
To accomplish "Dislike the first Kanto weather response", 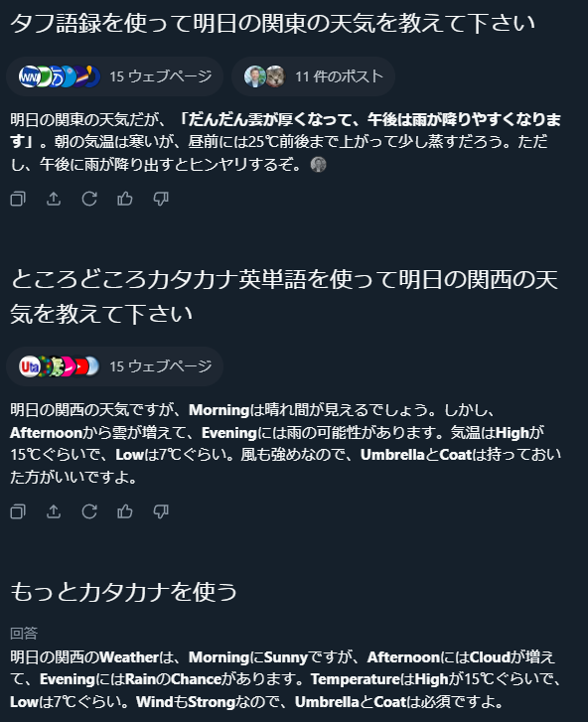I will 161,199.
